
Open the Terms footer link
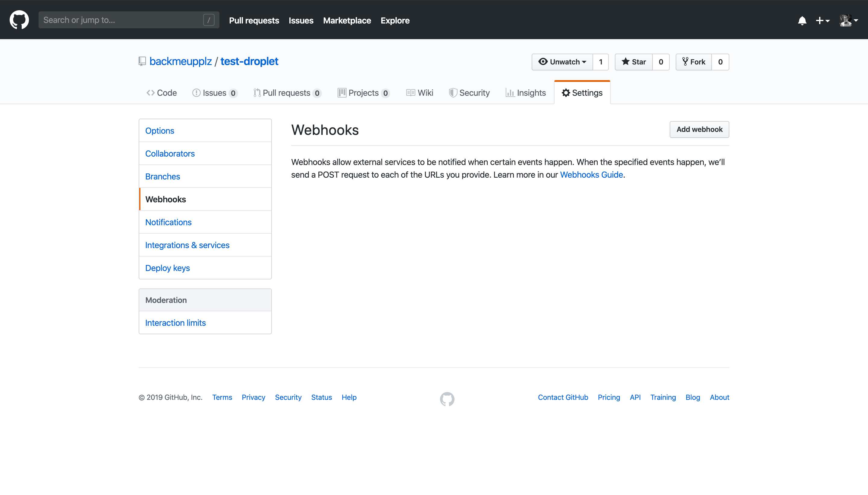coord(222,397)
